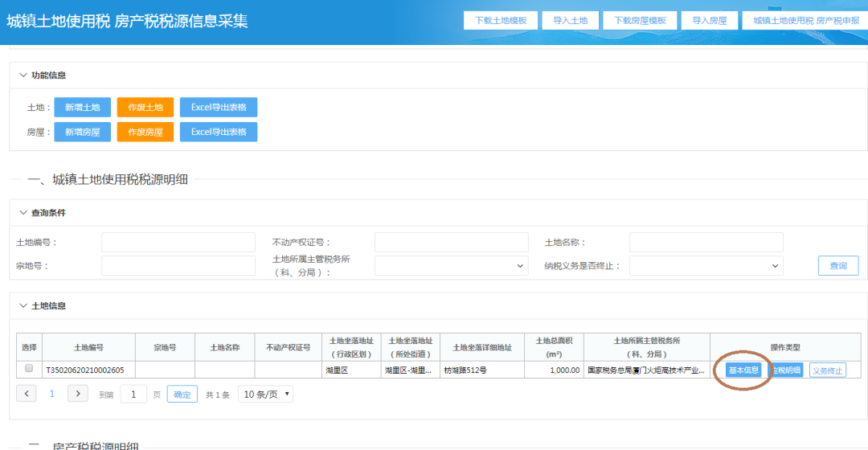
Task: Click 土地总面积 column header
Action: pyautogui.click(x=554, y=348)
